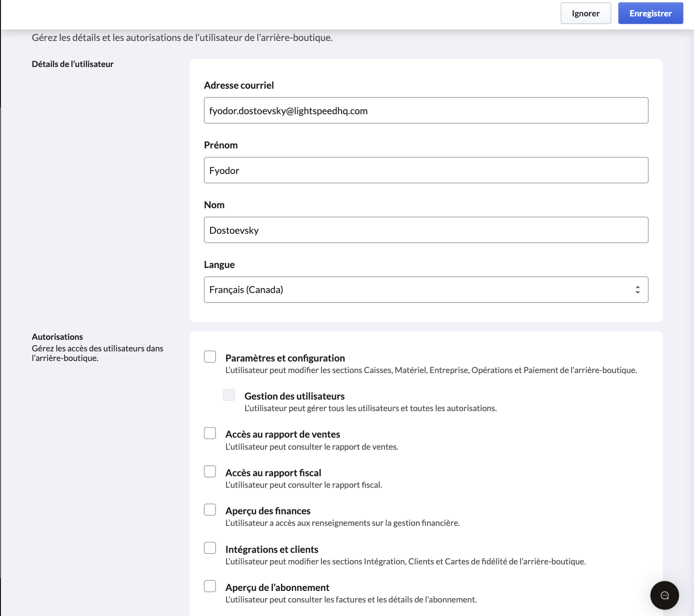Click into the Prénom field
The height and width of the screenshot is (616, 694).
[426, 170]
